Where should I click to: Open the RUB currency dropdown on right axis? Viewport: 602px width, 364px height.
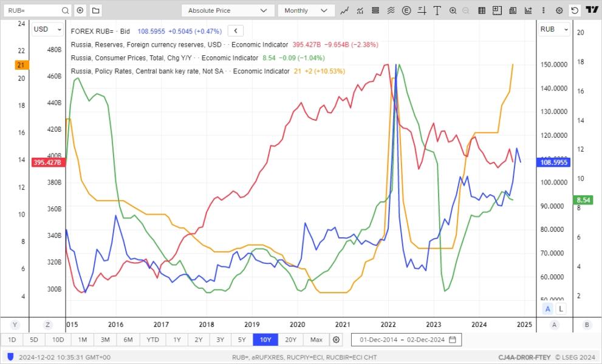pos(554,29)
